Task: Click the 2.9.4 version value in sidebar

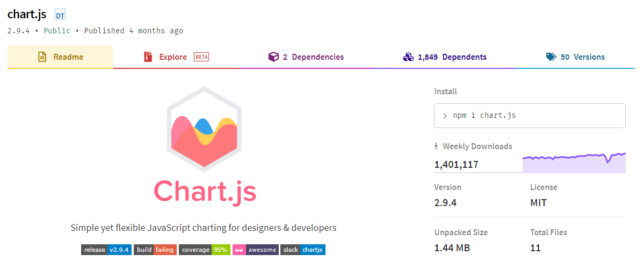Action: [x=445, y=203]
